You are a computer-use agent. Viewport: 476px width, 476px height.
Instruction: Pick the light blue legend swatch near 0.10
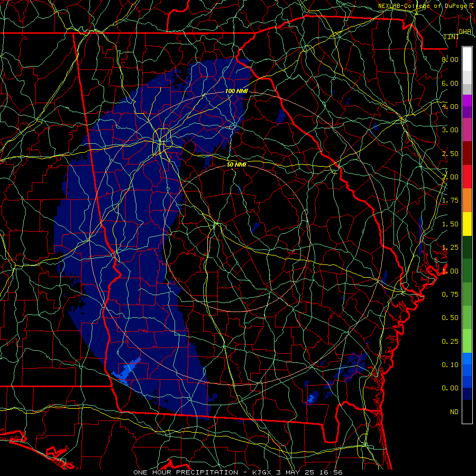tap(467, 359)
